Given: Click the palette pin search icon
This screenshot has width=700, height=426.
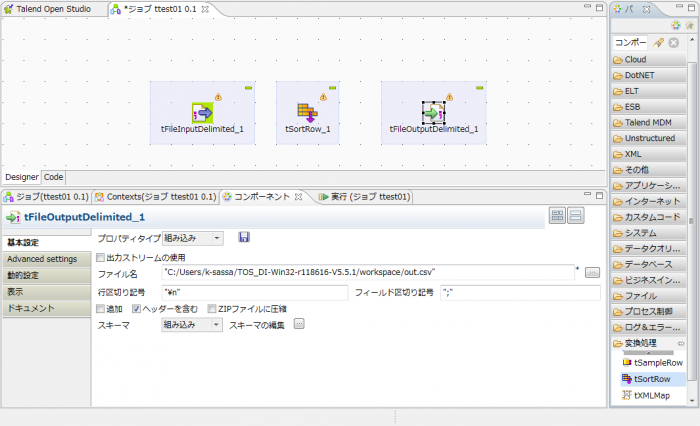Looking at the screenshot, I should coord(658,43).
